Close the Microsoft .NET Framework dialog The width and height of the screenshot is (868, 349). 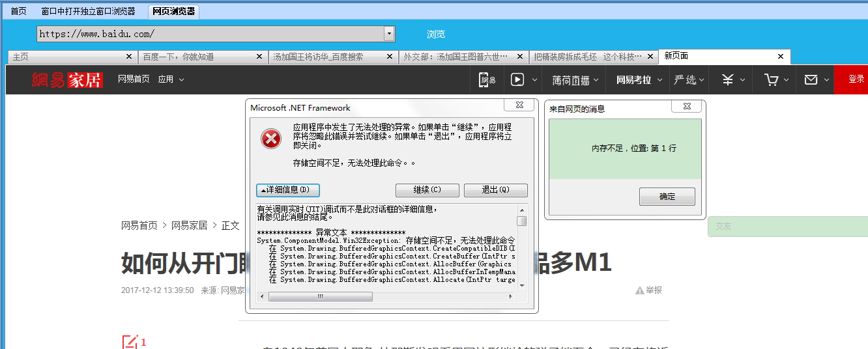coord(520,105)
